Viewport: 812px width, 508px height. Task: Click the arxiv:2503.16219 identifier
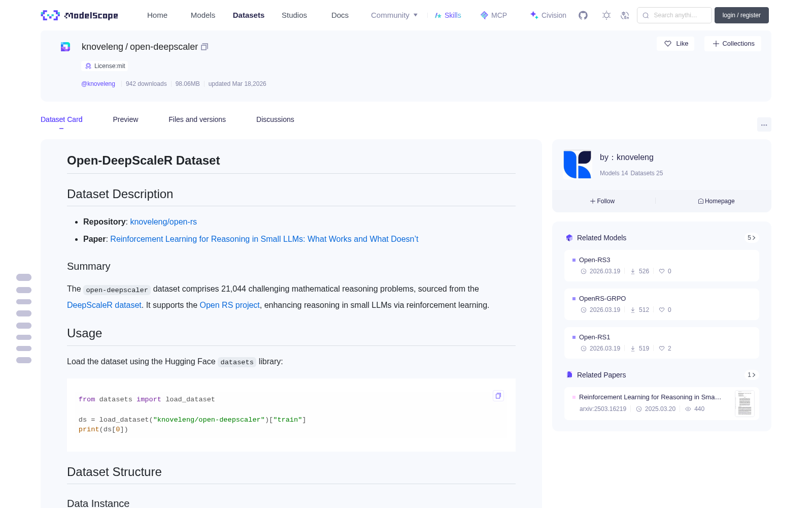click(603, 409)
